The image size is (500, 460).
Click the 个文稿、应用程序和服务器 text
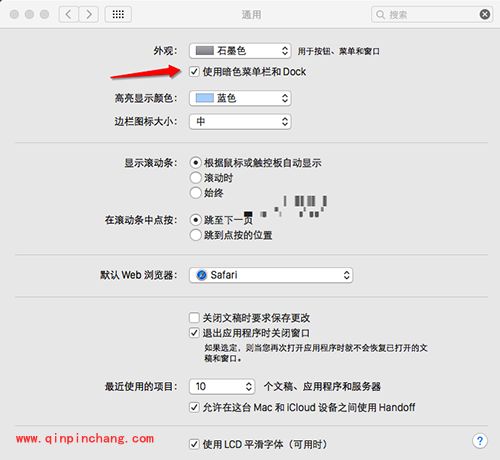click(x=322, y=387)
